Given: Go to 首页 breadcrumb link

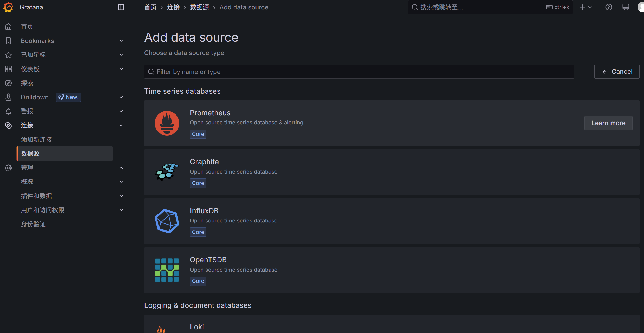Looking at the screenshot, I should point(150,7).
